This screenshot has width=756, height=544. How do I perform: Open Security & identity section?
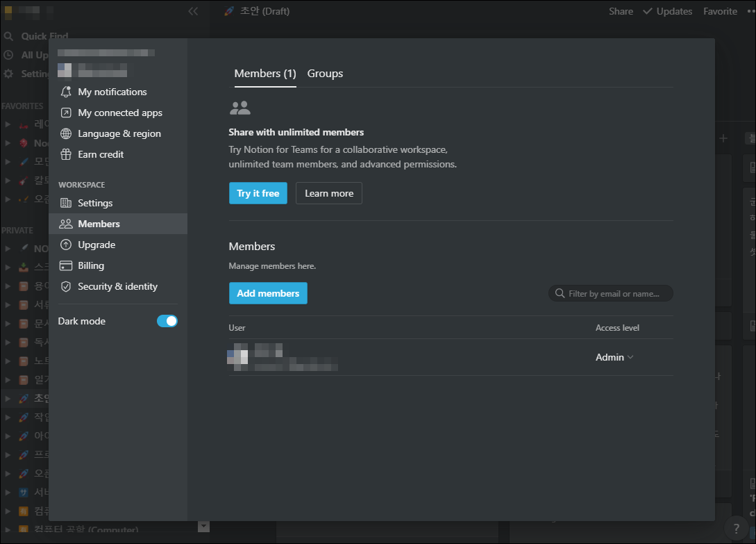118,286
